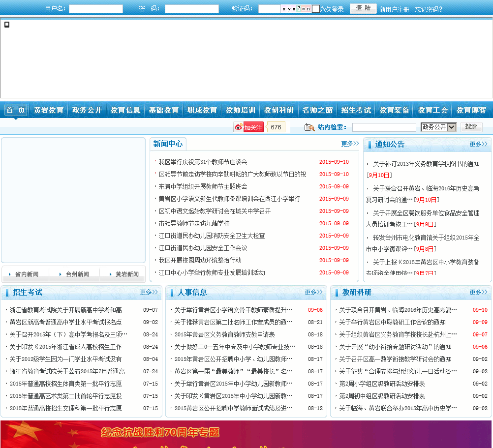Open 黄岩区新高考普通高中学业水平考试报名点

[66, 322]
